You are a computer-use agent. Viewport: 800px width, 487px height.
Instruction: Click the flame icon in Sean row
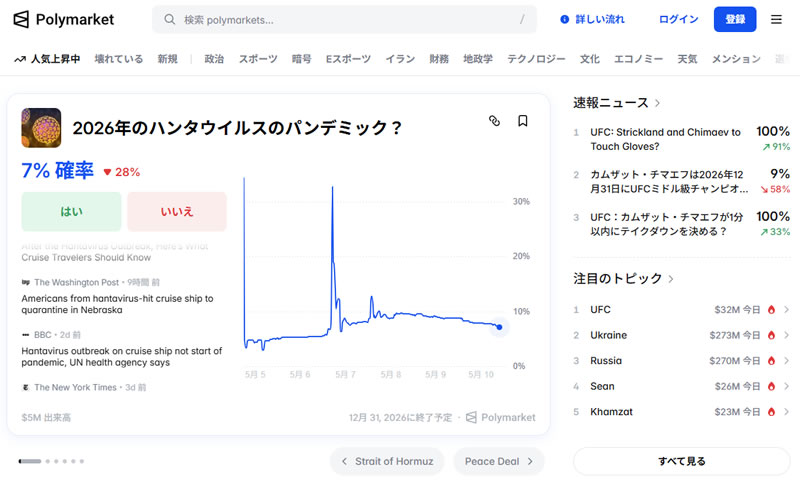771,386
